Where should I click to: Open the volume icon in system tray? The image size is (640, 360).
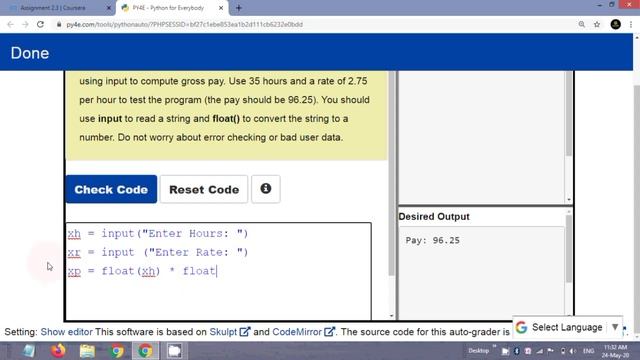tap(573, 351)
